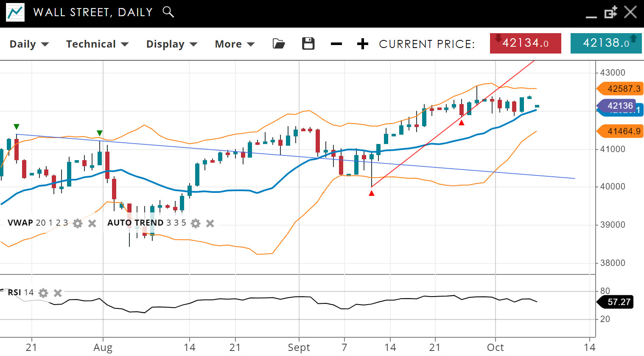Image resolution: width=644 pixels, height=356 pixels.
Task: Remove the Auto Trend indicator
Action: click(210, 223)
